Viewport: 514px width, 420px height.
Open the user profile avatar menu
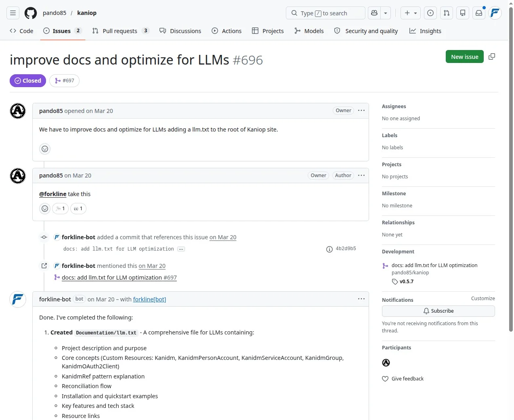(x=495, y=13)
